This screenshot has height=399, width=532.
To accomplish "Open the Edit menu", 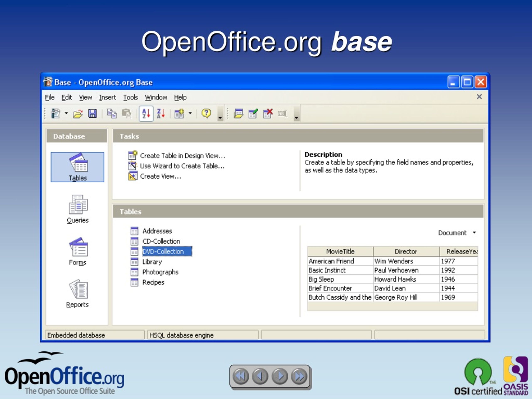I will click(67, 97).
